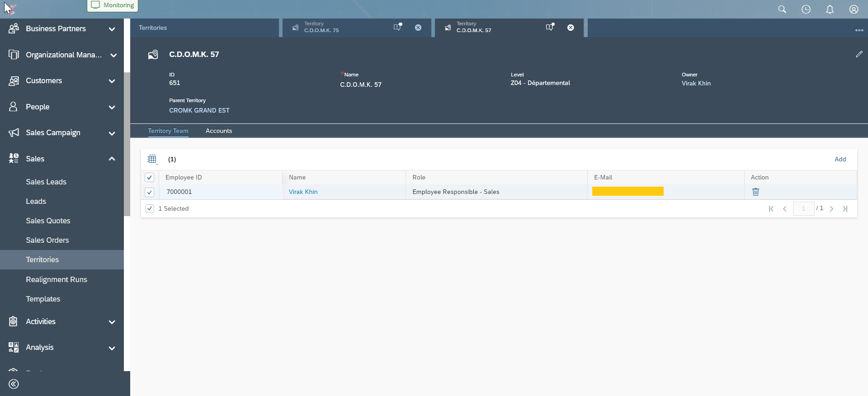Toggle the select-all checkbox in table header

point(150,178)
